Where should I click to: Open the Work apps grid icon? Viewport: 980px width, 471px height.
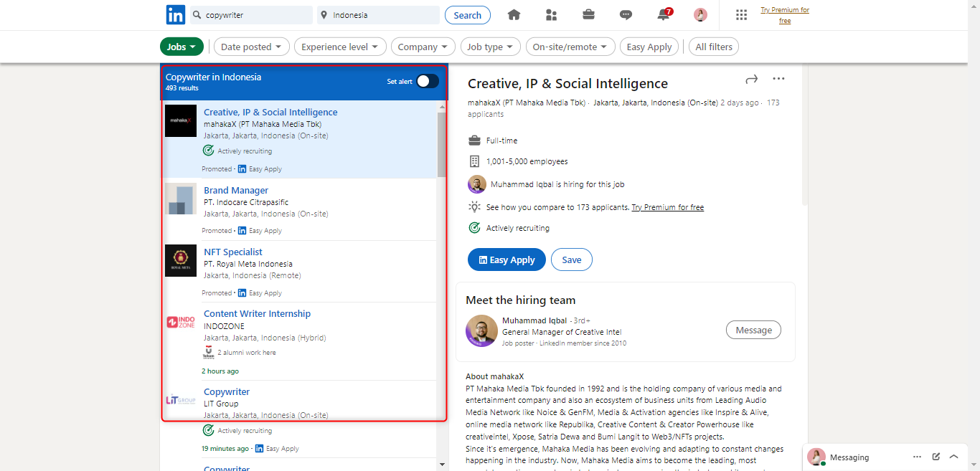(742, 15)
